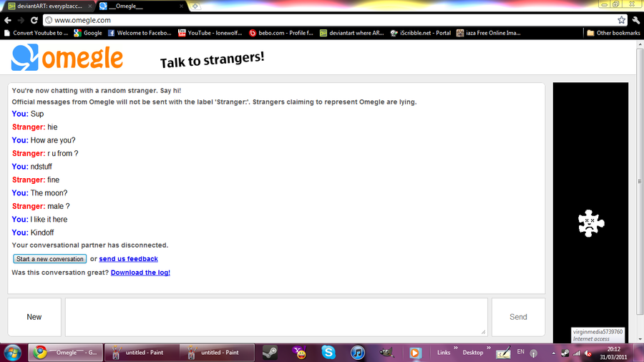Open the deviantart where AR bookmark

[352, 33]
